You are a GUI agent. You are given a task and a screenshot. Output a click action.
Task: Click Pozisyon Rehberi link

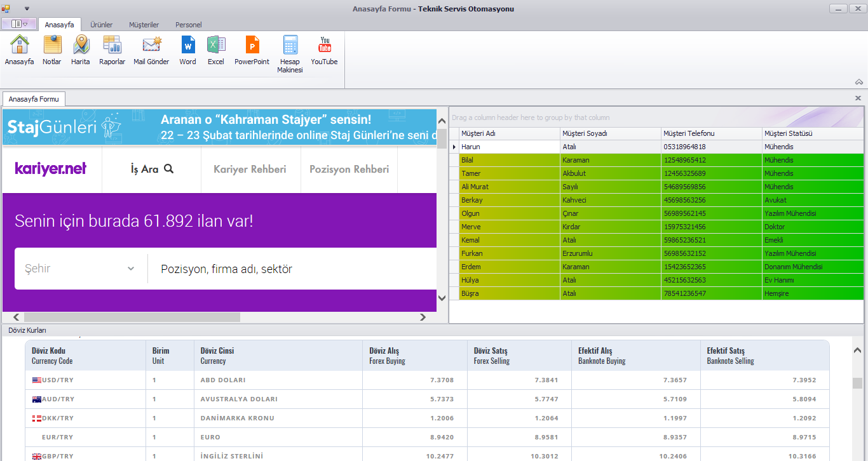(x=349, y=170)
